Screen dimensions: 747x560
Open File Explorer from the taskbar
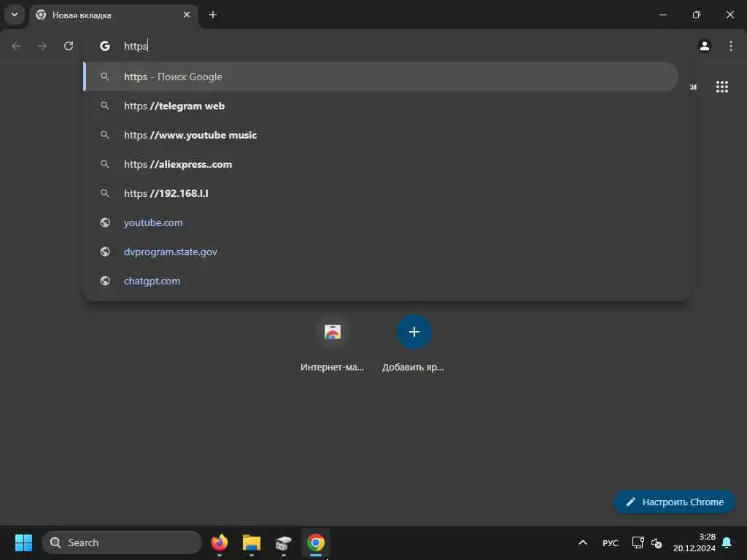point(252,542)
